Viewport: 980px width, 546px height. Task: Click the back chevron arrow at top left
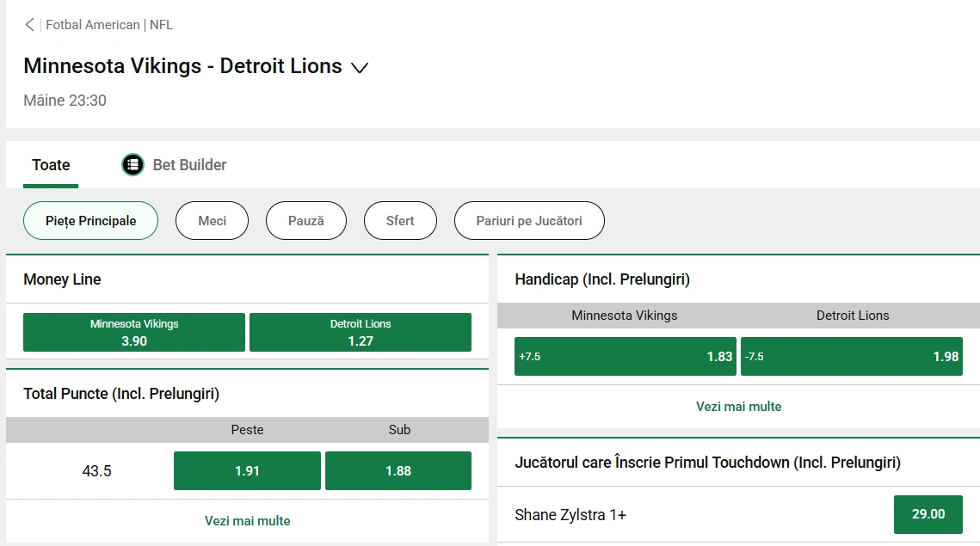point(28,24)
